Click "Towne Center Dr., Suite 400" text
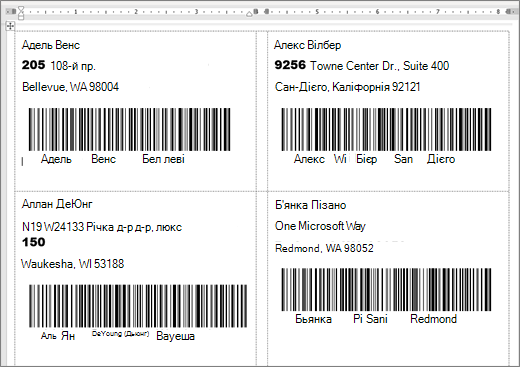520x367 pixels. pyautogui.click(x=379, y=66)
